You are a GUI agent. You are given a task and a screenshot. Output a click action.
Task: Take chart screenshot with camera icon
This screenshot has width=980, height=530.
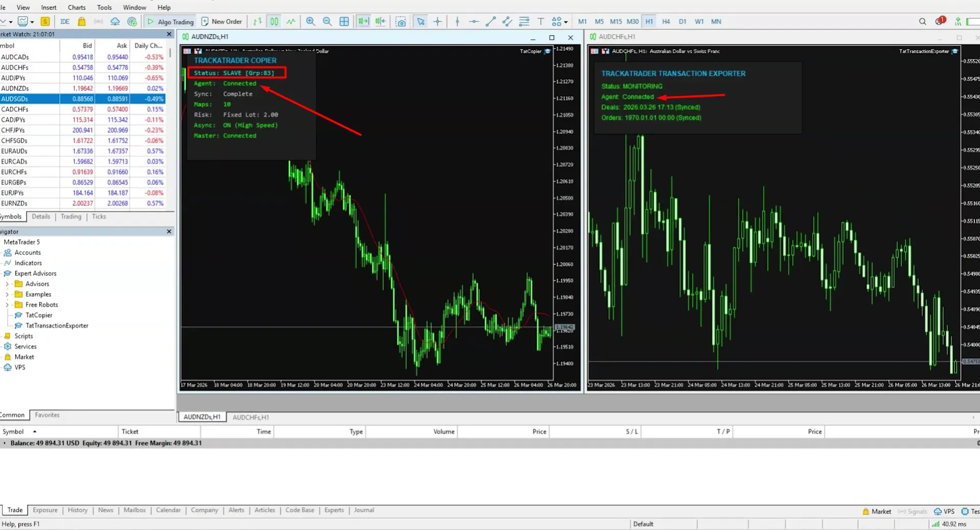coord(401,21)
